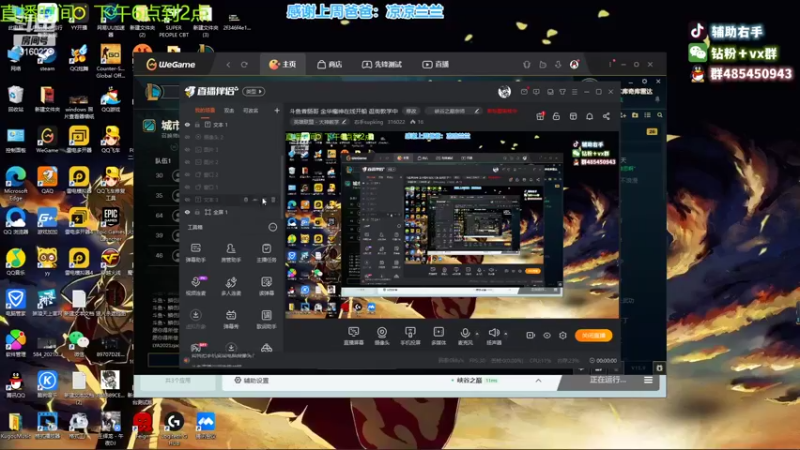Image resolution: width=800 pixels, height=450 pixels.
Task: Open the Steam desktop icon
Action: [x=47, y=59]
